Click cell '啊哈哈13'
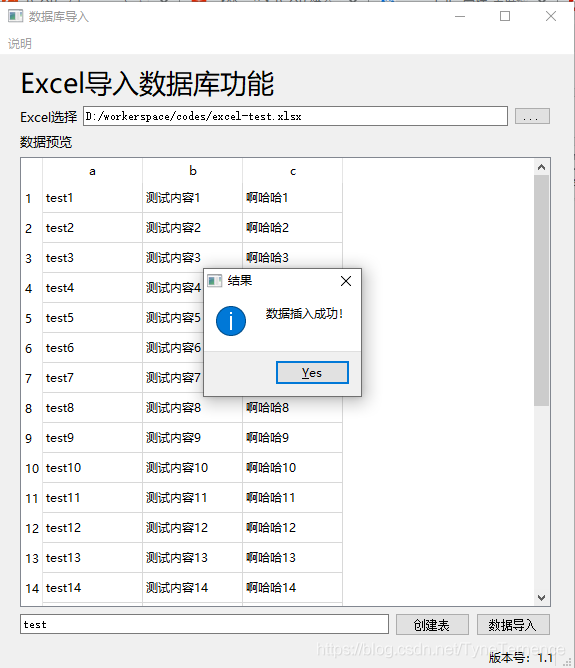The height and width of the screenshot is (668, 575). 293,558
